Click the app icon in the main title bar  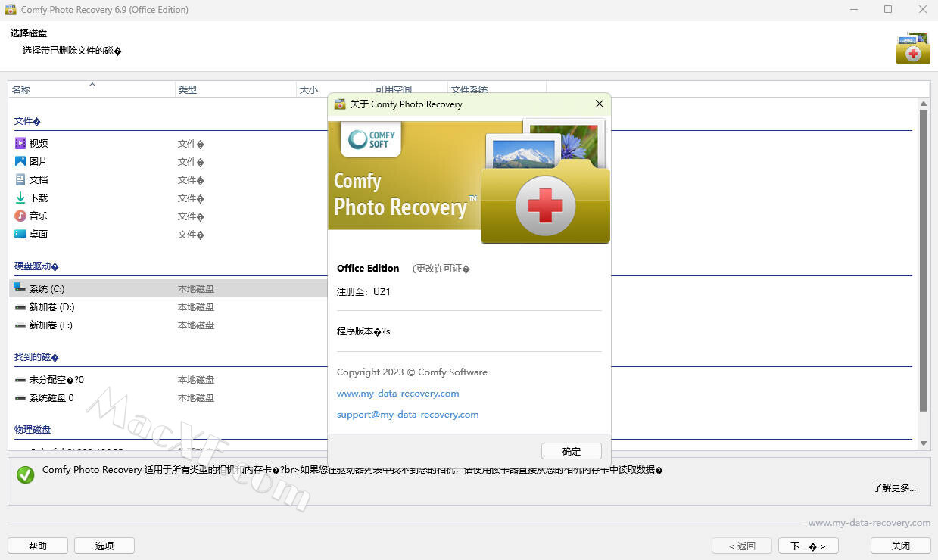tap(11, 10)
